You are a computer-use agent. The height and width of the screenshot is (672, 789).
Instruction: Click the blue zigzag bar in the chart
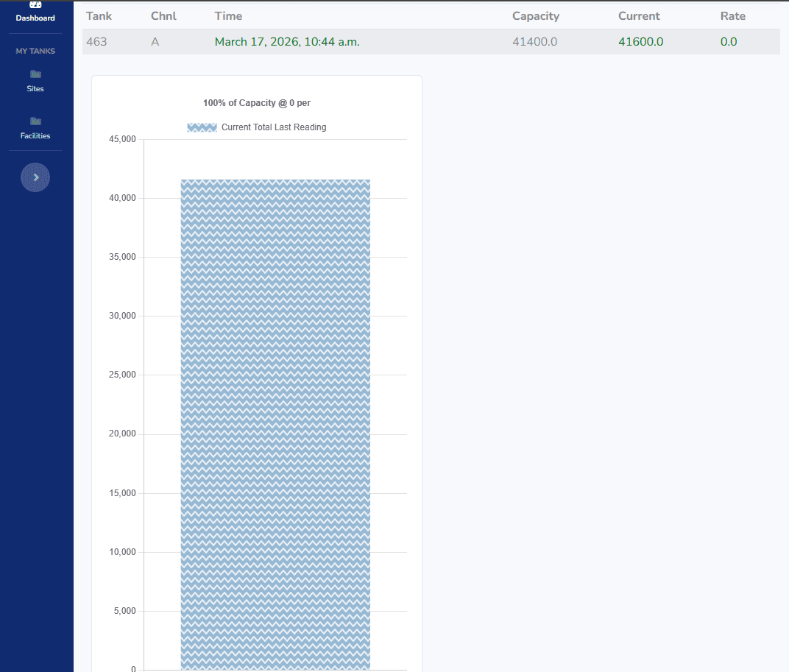[275, 423]
